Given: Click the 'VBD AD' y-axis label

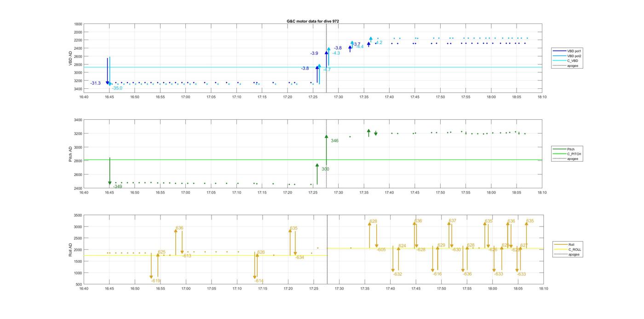Looking at the screenshot, I should pos(70,58).
